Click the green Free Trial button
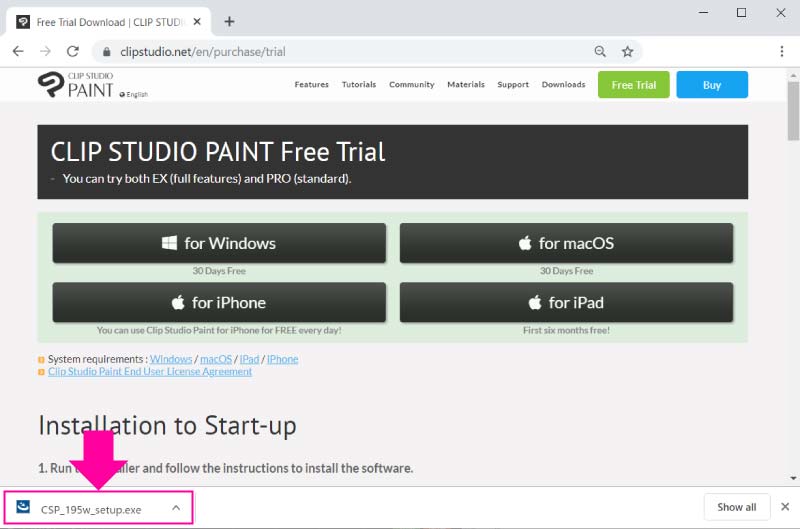Viewport: 800px width, 529px height. click(633, 85)
